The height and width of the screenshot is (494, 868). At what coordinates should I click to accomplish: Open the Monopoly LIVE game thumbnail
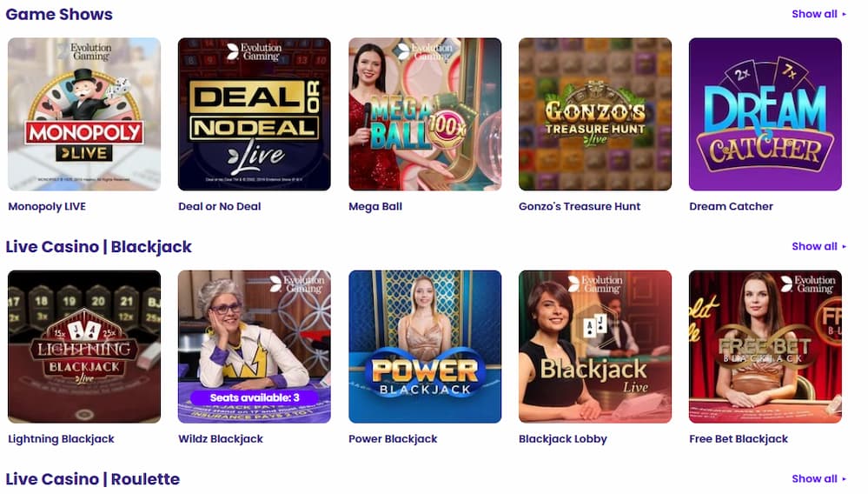(x=84, y=114)
